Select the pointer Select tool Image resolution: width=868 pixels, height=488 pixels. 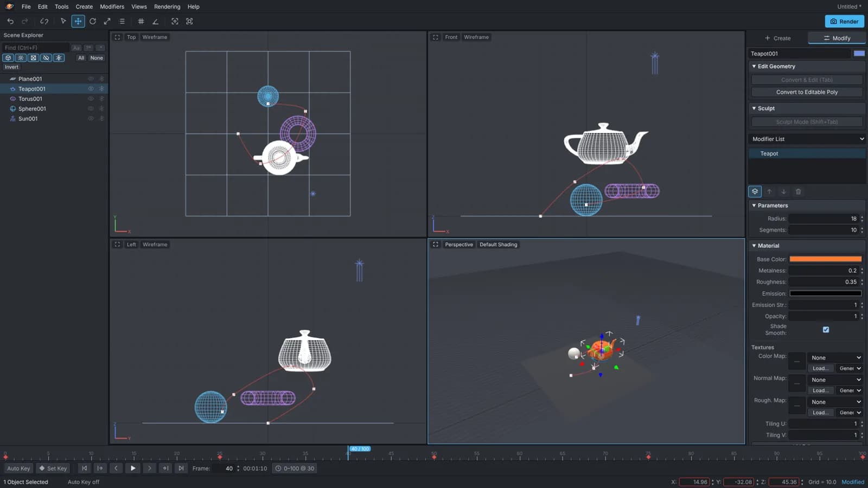pos(63,21)
